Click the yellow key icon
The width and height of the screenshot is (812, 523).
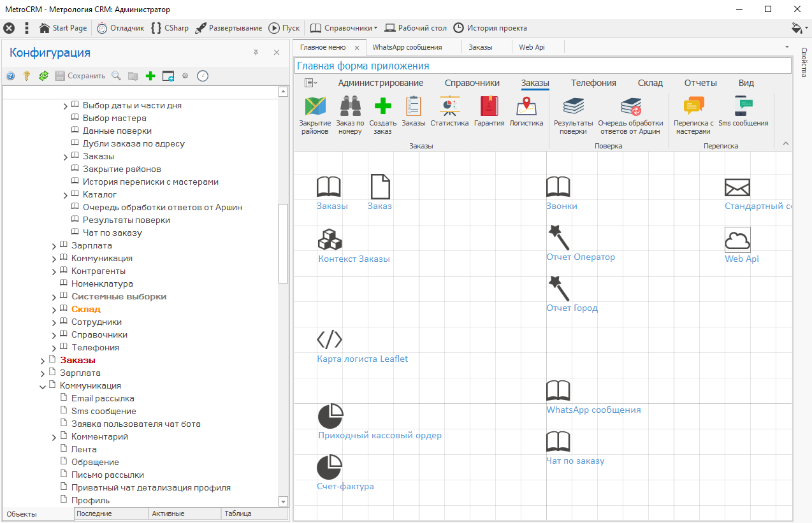[x=27, y=76]
